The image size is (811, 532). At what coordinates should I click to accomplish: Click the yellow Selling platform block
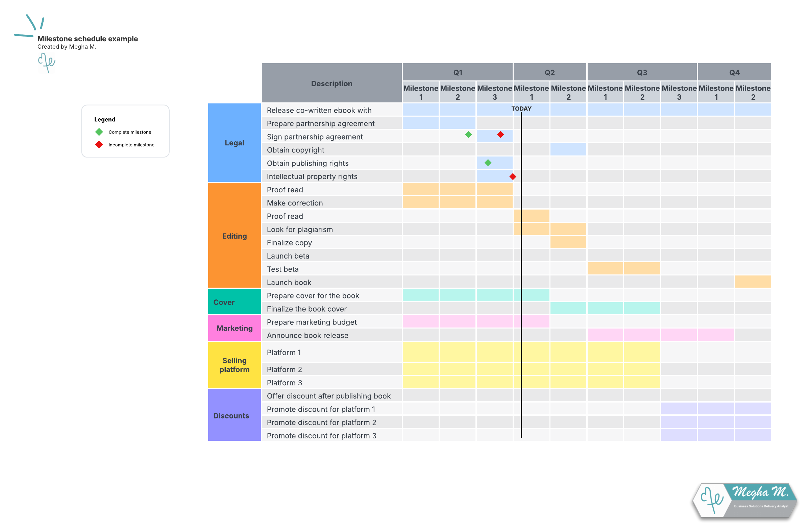pos(235,365)
